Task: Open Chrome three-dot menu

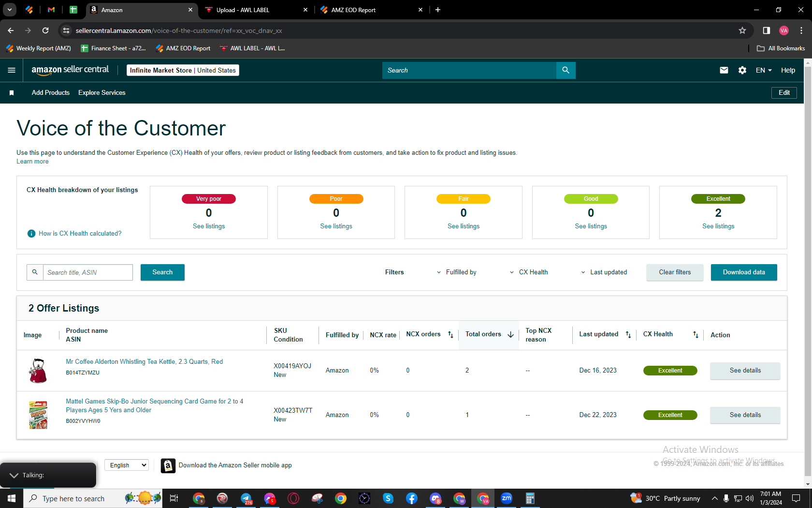Action: (x=801, y=30)
